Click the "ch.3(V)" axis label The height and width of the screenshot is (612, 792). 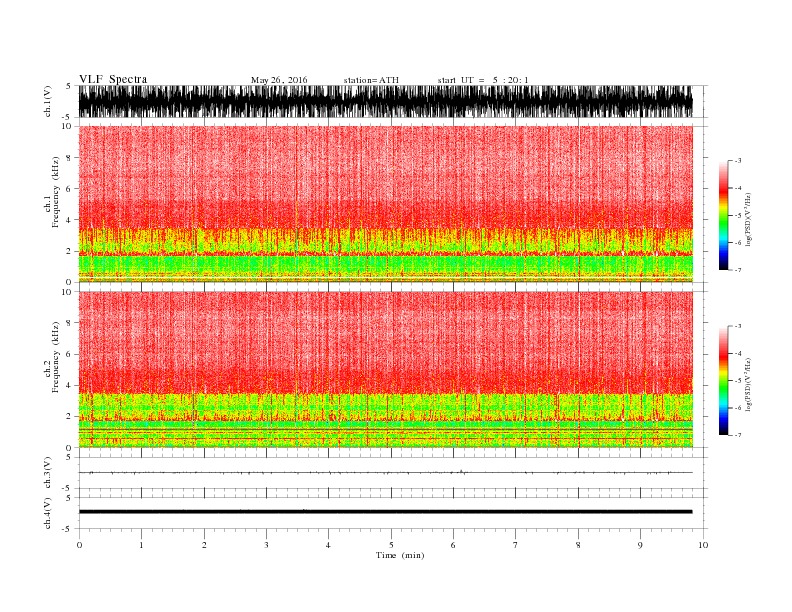tap(48, 473)
